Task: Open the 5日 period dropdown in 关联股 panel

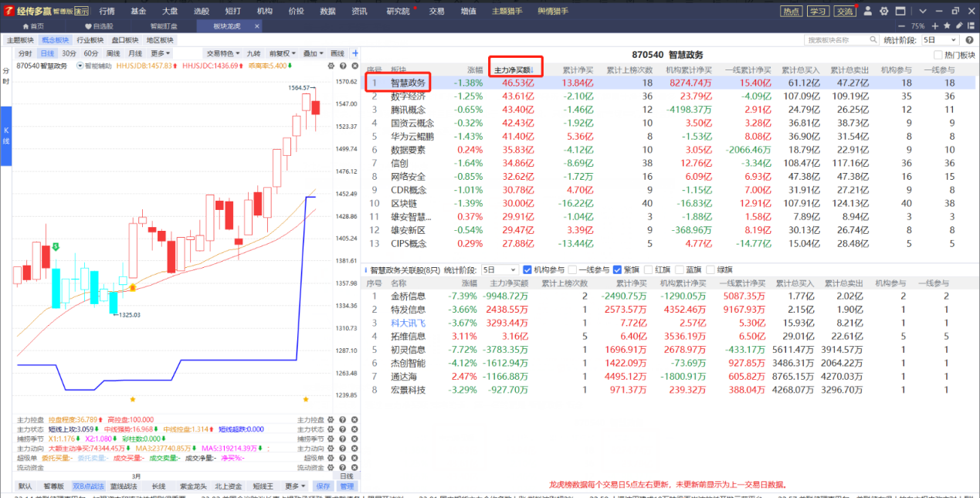Action: click(499, 270)
